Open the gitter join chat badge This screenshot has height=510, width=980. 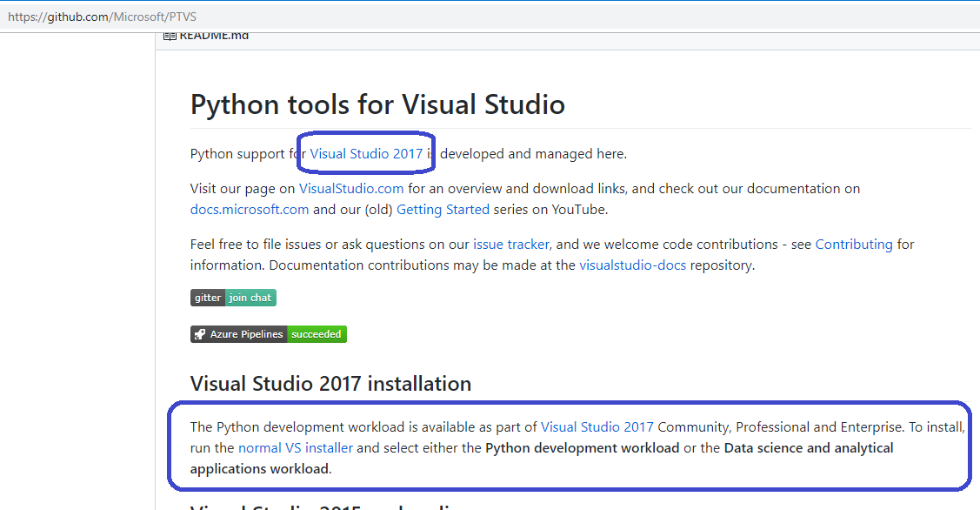[233, 297]
